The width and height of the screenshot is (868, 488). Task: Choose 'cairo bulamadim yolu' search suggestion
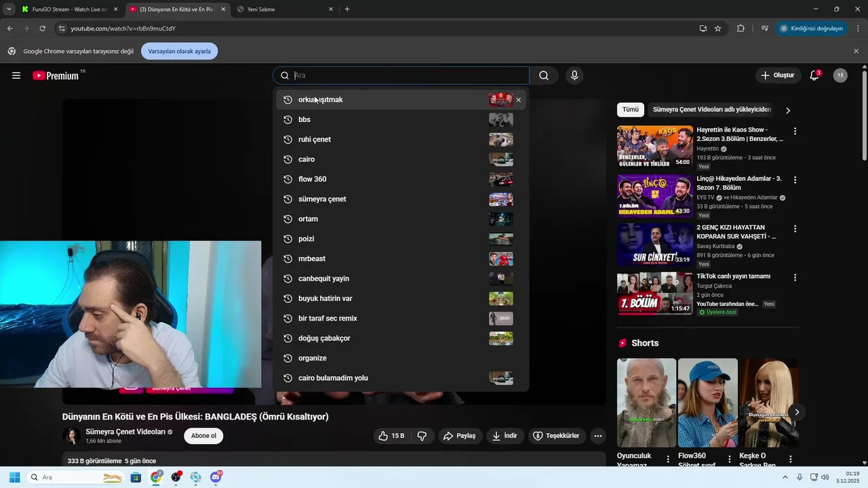(x=401, y=378)
